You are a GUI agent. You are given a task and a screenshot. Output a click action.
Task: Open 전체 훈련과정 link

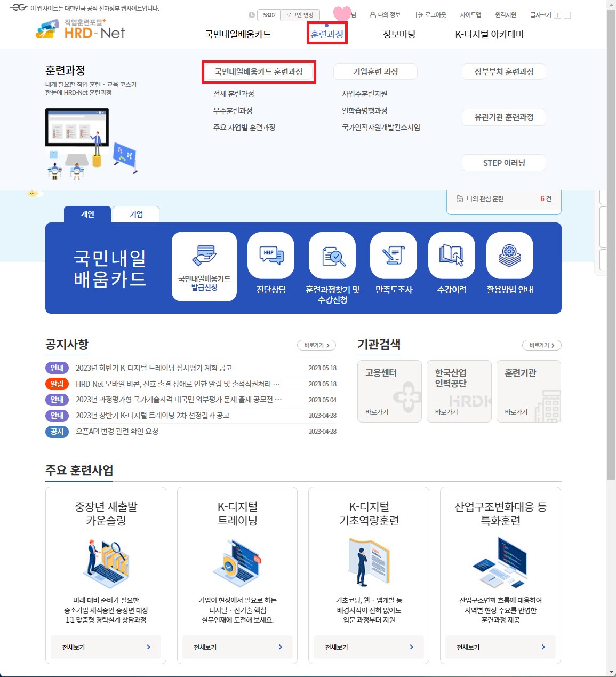click(234, 94)
